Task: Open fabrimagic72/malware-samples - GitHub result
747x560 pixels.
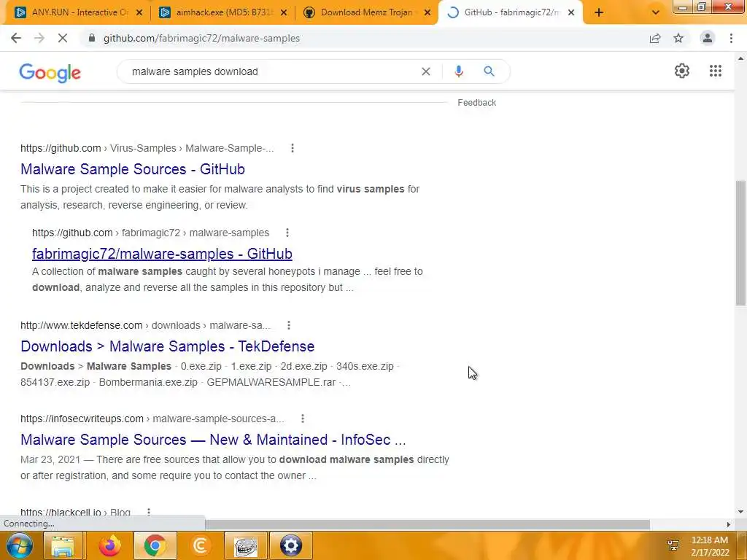Action: [x=162, y=254]
